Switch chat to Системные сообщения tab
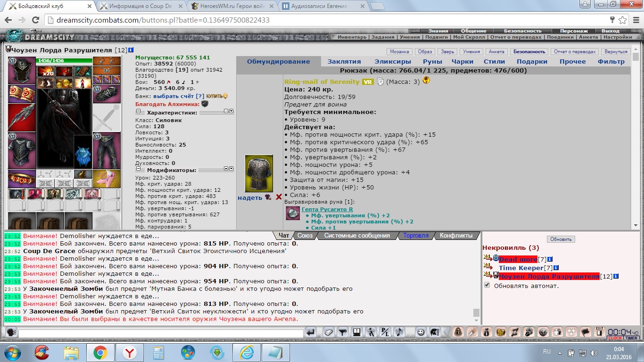Screen dimensions: 644x362 [x=357, y=236]
